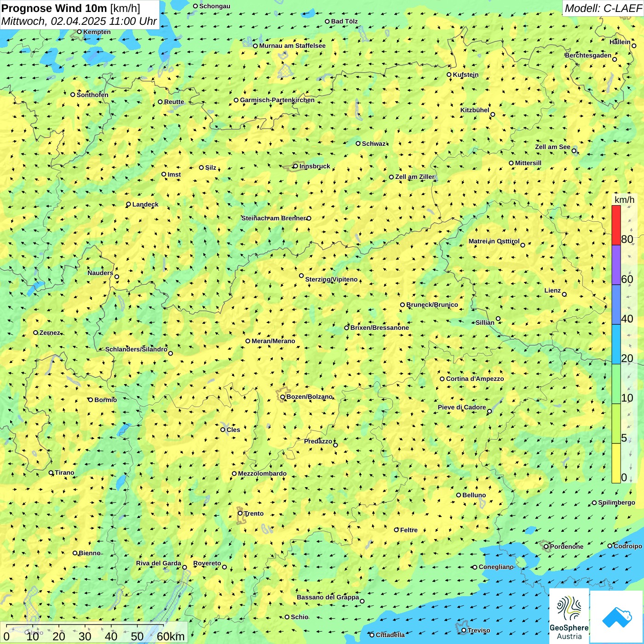Click the 'Schlanders/Silandro' label
This screenshot has height=644, width=644.
(x=136, y=349)
